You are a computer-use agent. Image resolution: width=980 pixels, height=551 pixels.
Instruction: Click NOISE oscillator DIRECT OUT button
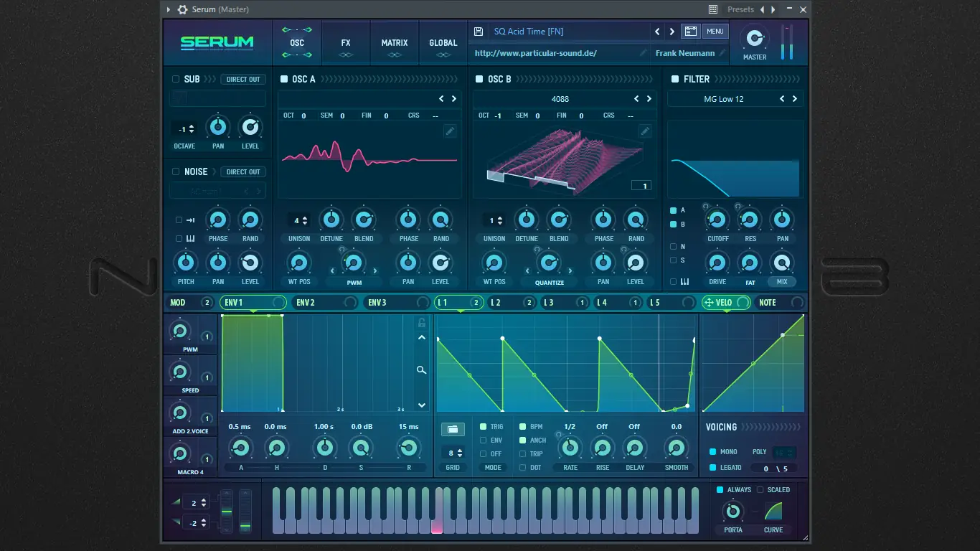243,171
